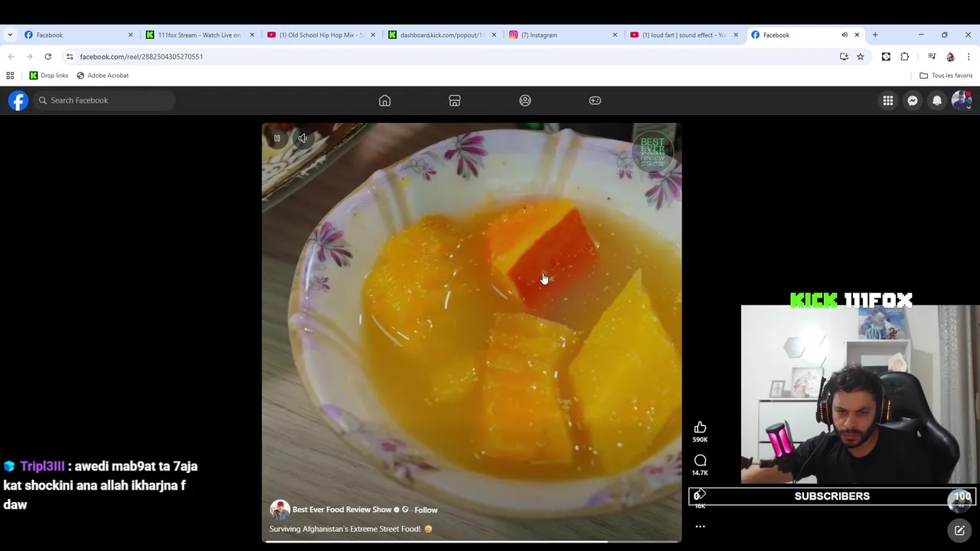Click the Facebook logo

tap(18, 100)
